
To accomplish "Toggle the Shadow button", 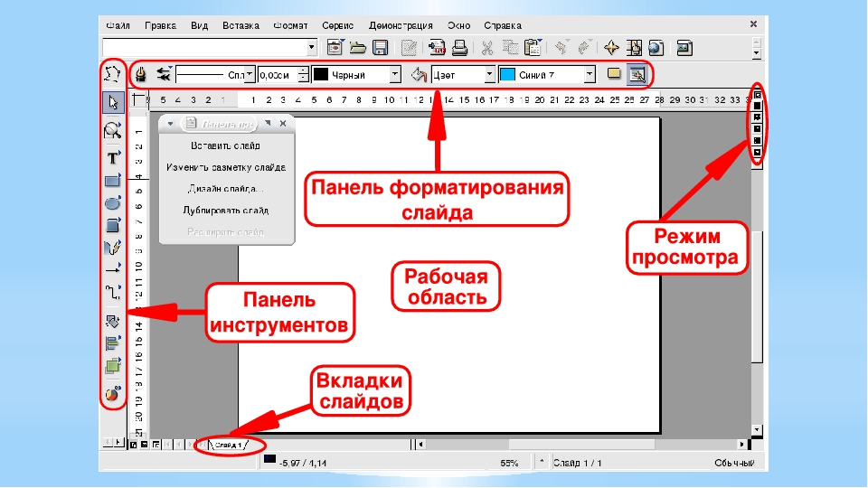I will [x=614, y=73].
